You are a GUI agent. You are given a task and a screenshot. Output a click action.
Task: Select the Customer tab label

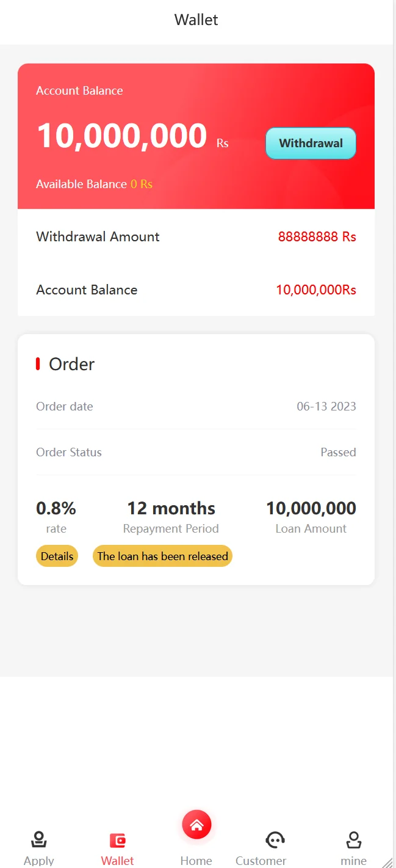261,861
